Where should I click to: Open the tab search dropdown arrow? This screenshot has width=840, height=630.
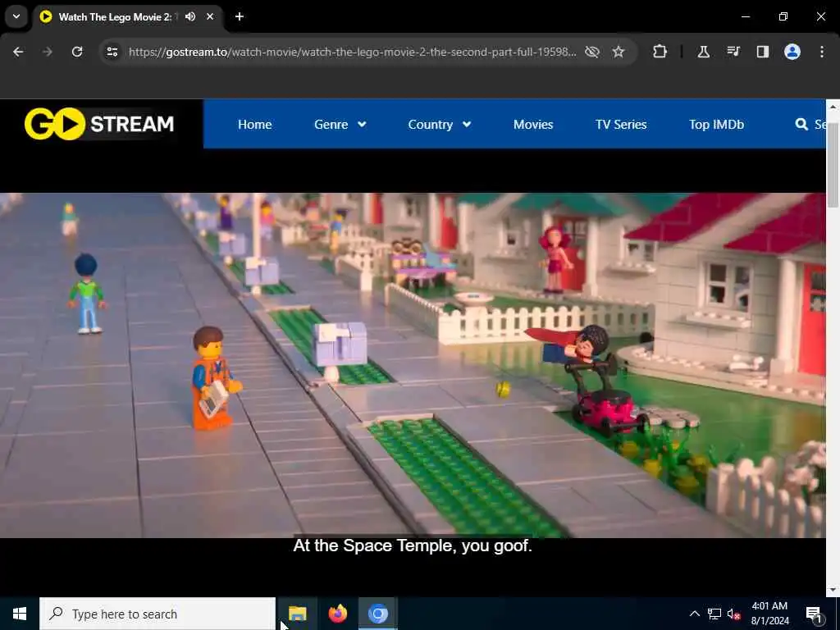[16, 16]
